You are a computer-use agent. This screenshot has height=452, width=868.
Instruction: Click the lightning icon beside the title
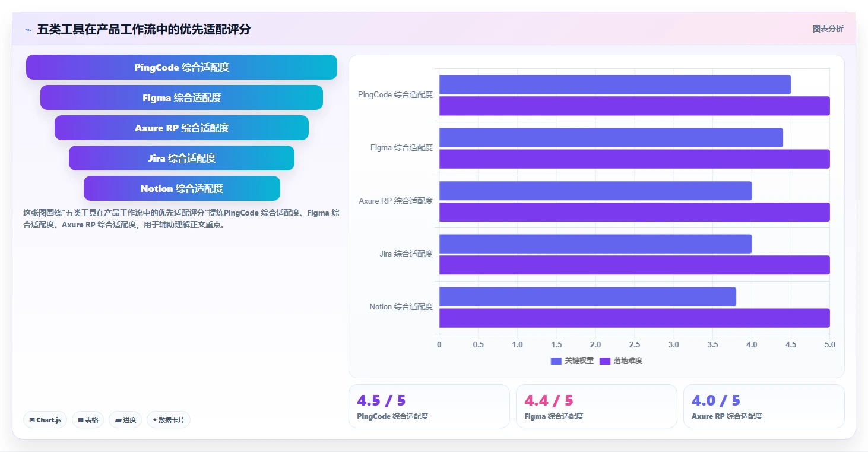pos(28,30)
